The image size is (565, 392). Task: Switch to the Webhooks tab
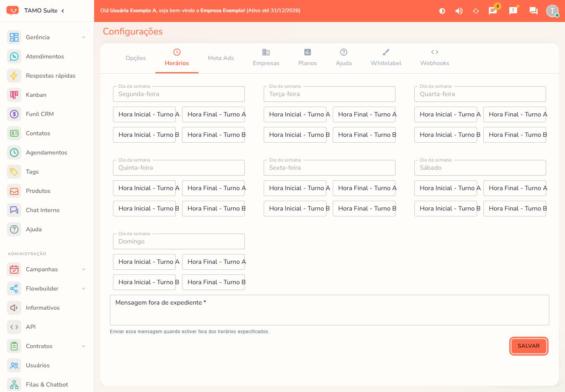click(x=435, y=58)
